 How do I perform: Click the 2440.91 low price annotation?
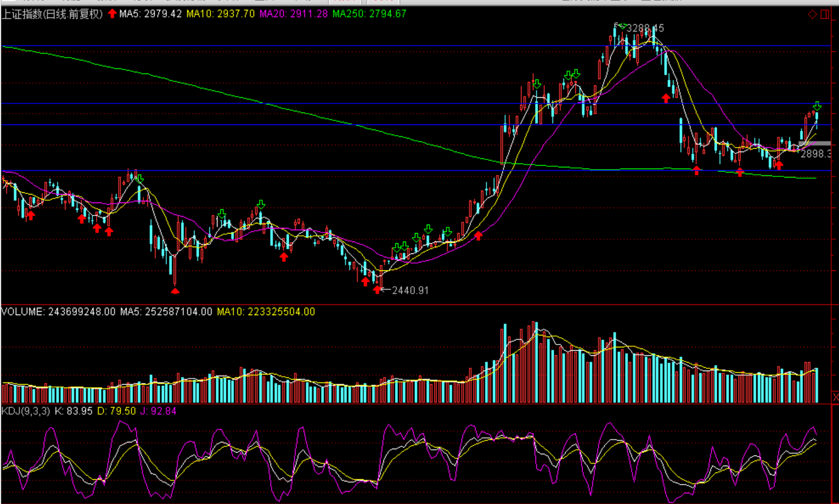pyautogui.click(x=410, y=290)
